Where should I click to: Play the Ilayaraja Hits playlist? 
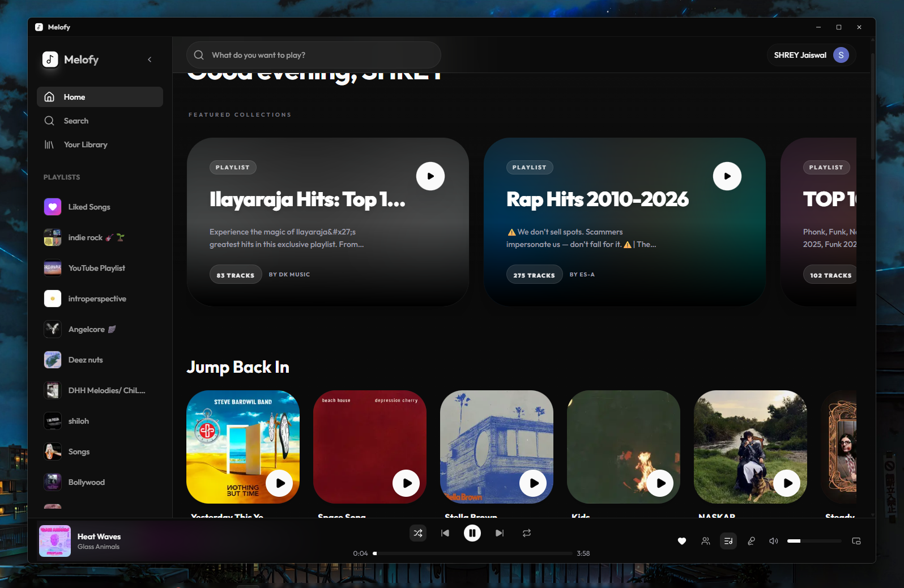pos(430,176)
